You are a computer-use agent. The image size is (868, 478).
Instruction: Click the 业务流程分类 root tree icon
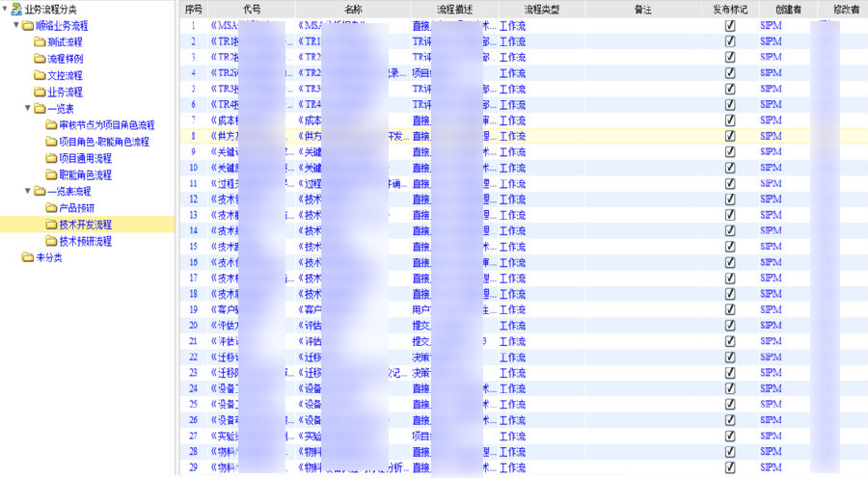[16, 9]
